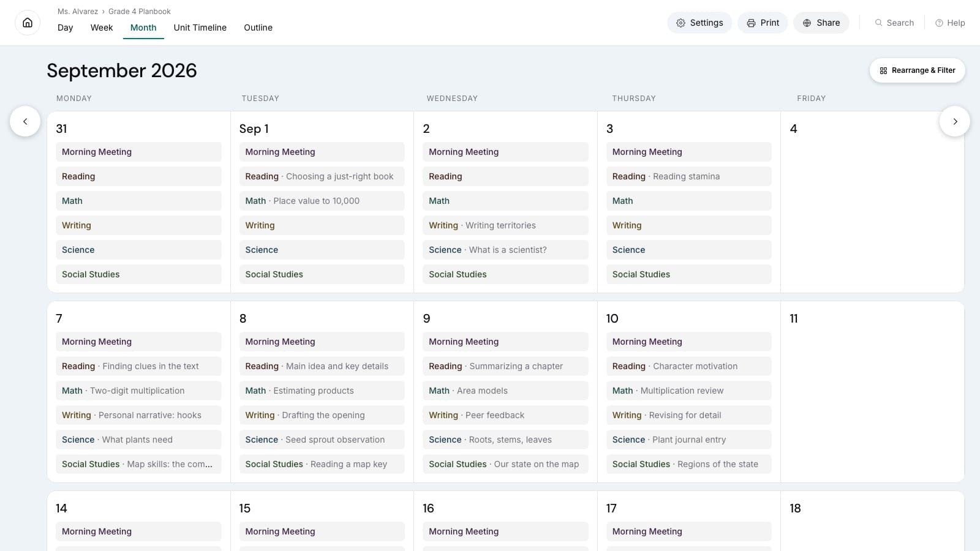Open Math: Place value to 10,000

322,201
